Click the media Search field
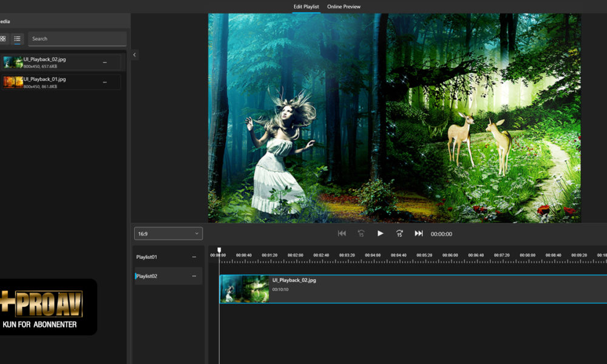Screen dimensions: 607x364 tap(77, 39)
